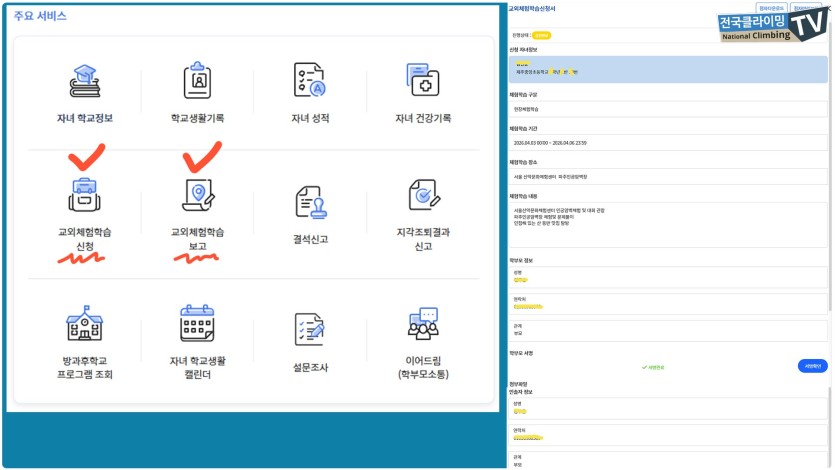Click the first download button at top
Viewport: 835px width, 470px height.
pyautogui.click(x=770, y=8)
